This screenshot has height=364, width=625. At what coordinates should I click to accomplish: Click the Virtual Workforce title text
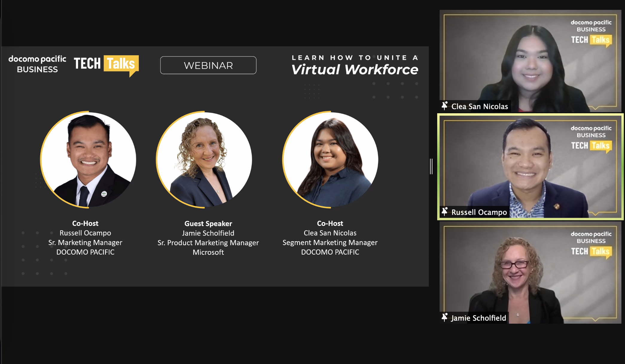355,70
